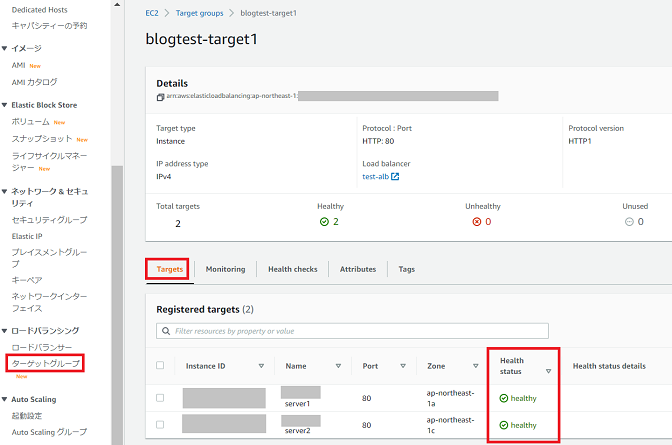Collapse the ロードバランシング section
Screen dimensions: 672x445
tap(5, 331)
